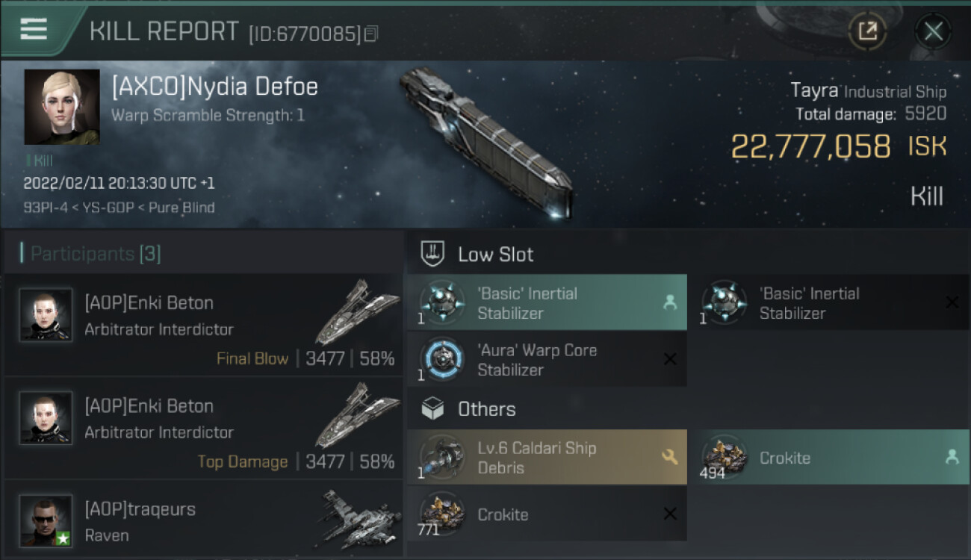Select the Crokite stack of 494
The height and width of the screenshot is (560, 971).
click(x=829, y=457)
